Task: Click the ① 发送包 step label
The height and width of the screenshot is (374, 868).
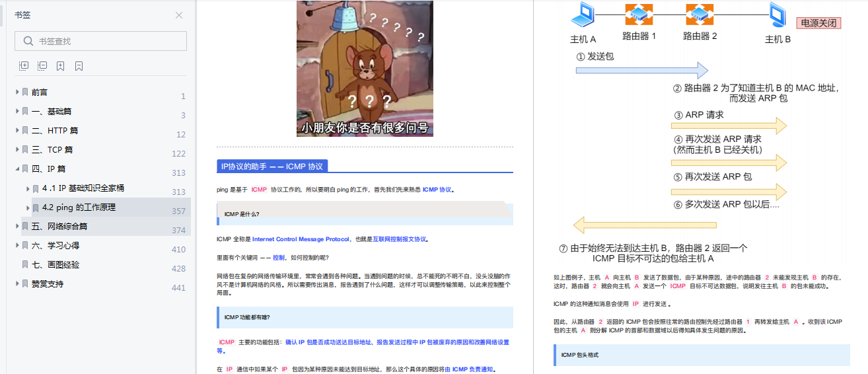Action: tap(595, 56)
